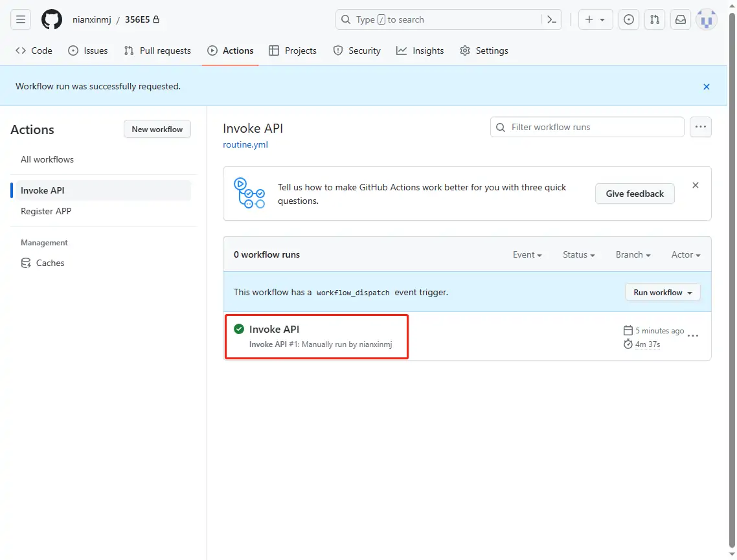
Task: Select Register APP workflow in sidebar
Action: 46,211
